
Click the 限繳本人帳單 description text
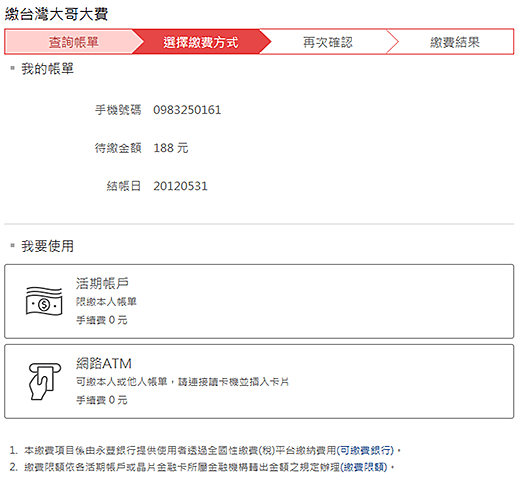pos(106,301)
